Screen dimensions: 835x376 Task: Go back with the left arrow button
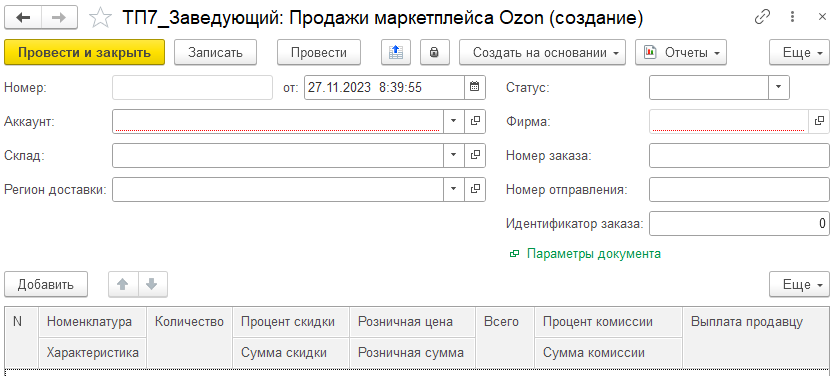[x=23, y=18]
